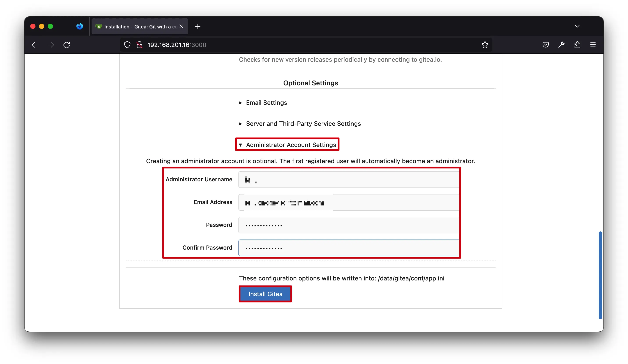Expand the Email Settings section

(263, 103)
